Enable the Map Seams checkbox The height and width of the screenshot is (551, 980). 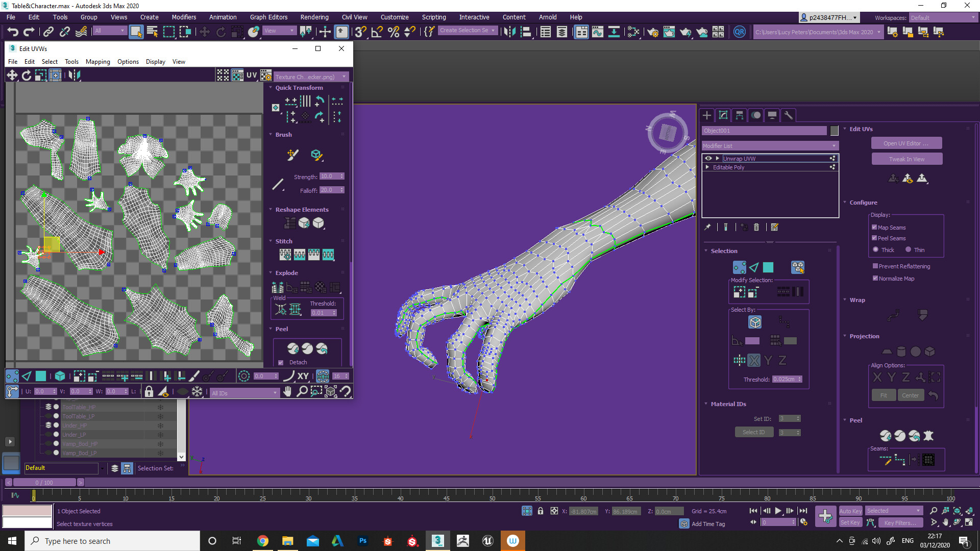875,228
